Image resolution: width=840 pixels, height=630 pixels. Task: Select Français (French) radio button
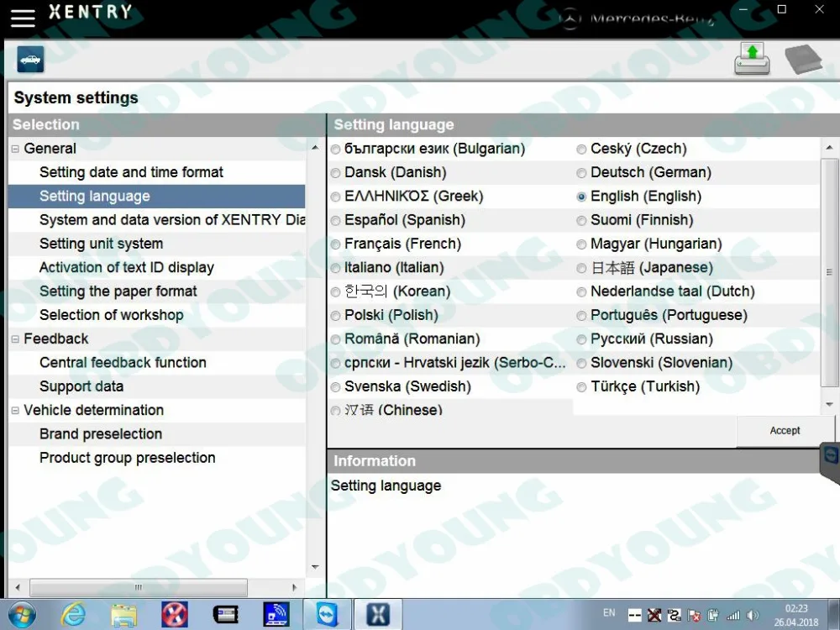point(335,244)
